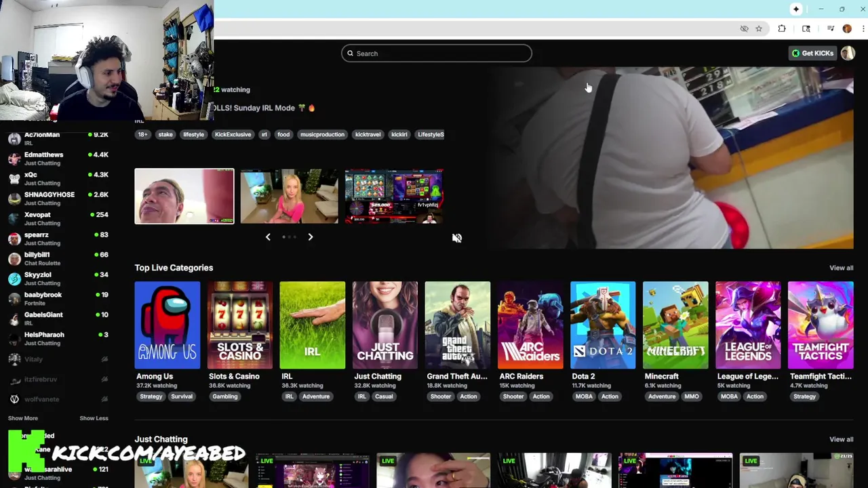
Task: Click the eye-slash tracking protection icon in address bar
Action: [x=745, y=28]
